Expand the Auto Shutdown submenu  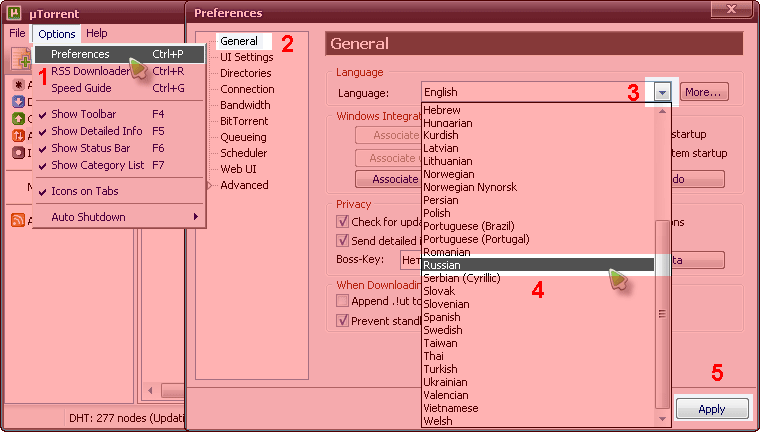(119, 217)
